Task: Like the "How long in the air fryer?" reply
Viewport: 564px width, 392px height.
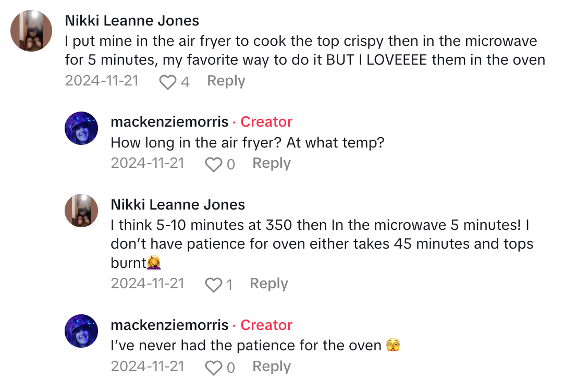Action: pyautogui.click(x=213, y=164)
